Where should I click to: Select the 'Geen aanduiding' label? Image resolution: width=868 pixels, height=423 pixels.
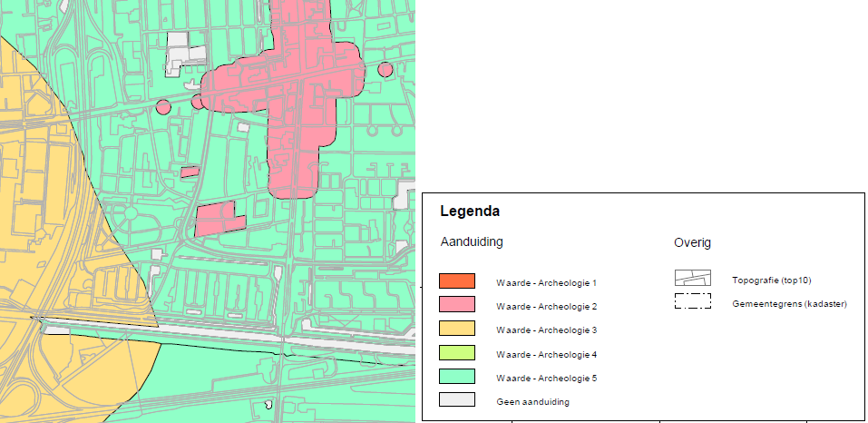[x=532, y=402]
